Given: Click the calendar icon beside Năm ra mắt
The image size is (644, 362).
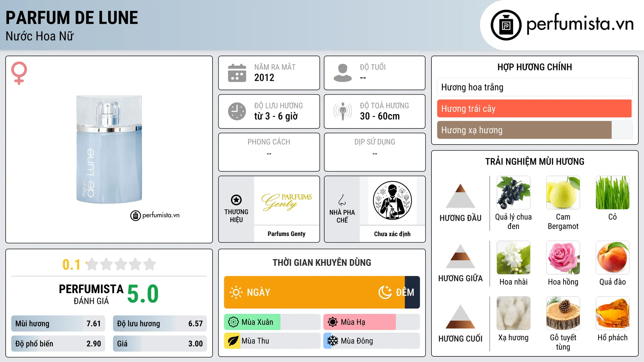Looking at the screenshot, I should (237, 73).
